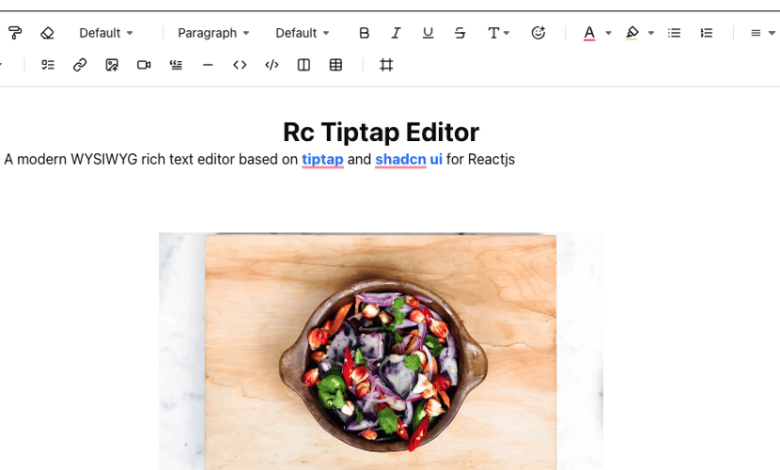Insert a video from the toolbar
Viewport: 780px width, 470px height.
144,65
